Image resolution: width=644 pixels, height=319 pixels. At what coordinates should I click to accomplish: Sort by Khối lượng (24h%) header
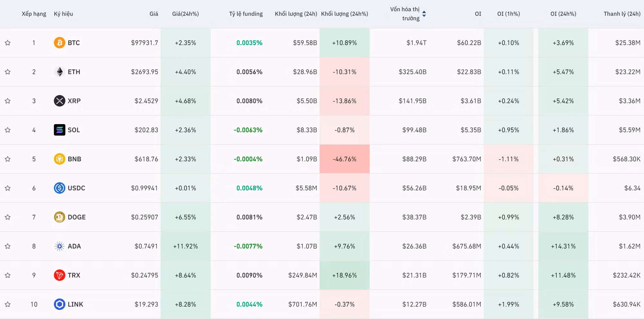click(x=345, y=14)
